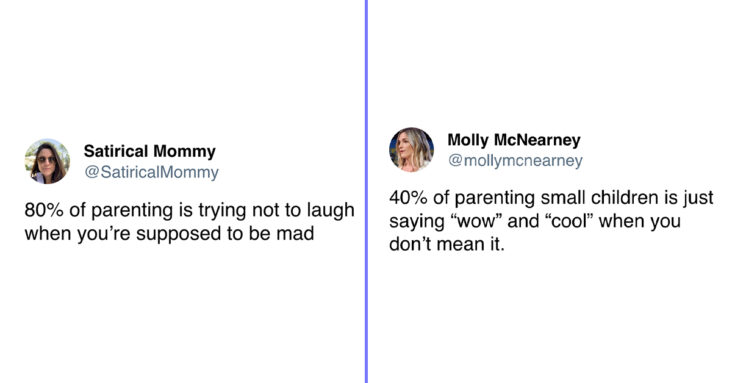Click the line starting with "saying"
This screenshot has width=732, height=383.
[x=535, y=221]
